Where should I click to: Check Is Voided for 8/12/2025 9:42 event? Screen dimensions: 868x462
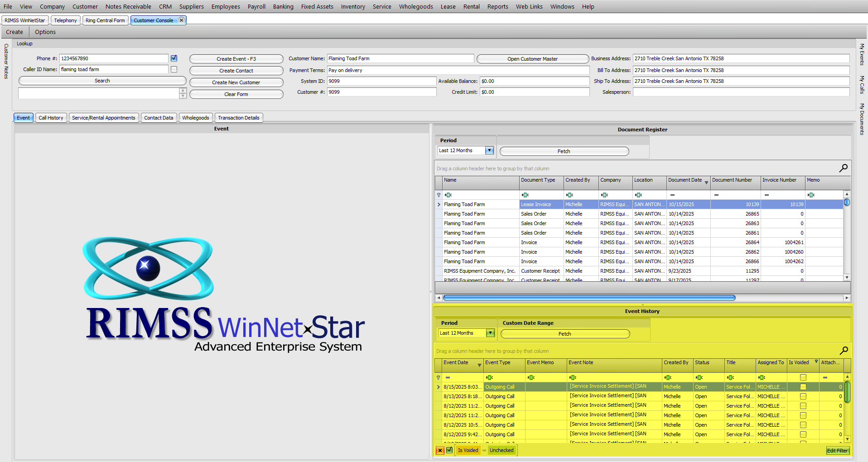[x=803, y=434]
